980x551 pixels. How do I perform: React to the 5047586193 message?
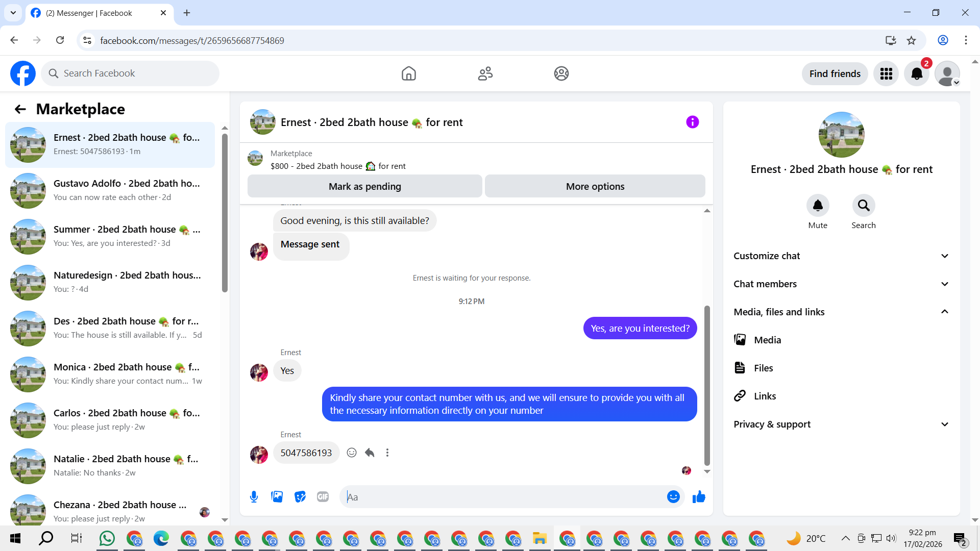point(352,453)
